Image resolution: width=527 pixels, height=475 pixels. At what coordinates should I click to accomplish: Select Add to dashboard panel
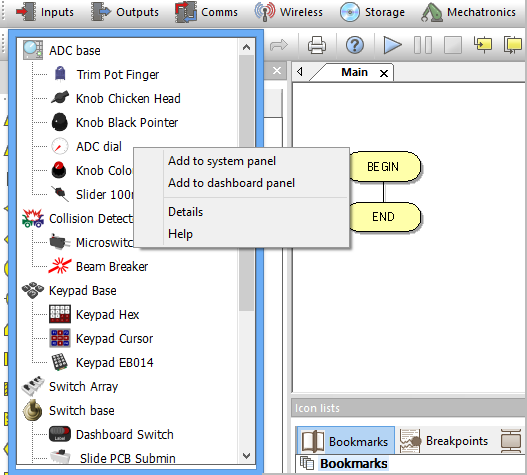[x=231, y=183]
